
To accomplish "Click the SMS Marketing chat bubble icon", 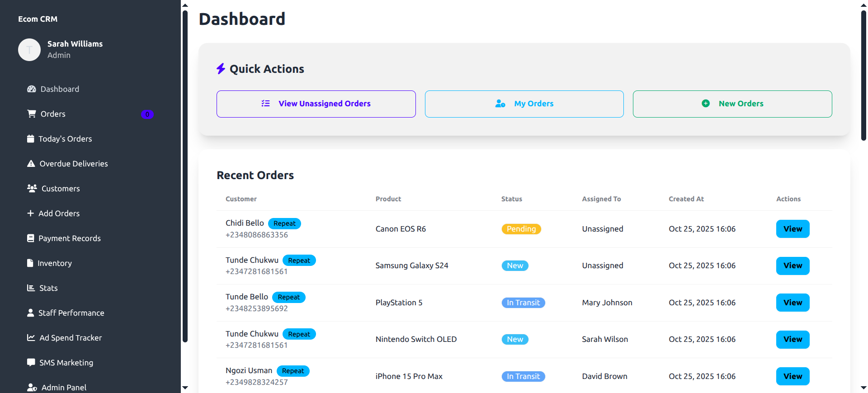I will point(31,363).
